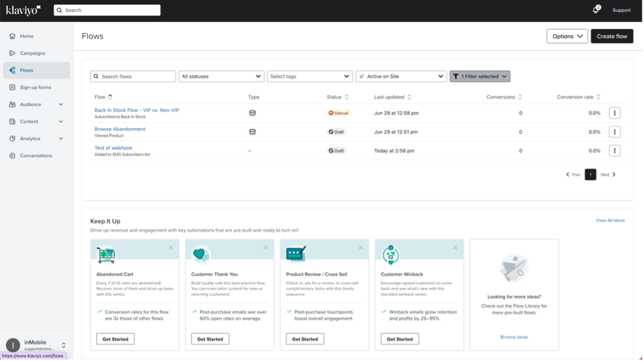The image size is (644, 362).
Task: Dismiss the Customer Thank You card
Action: pos(266,247)
